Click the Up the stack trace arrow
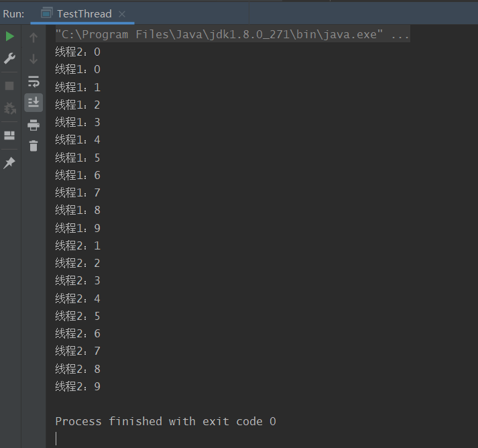The height and width of the screenshot is (448, 478). click(x=34, y=38)
